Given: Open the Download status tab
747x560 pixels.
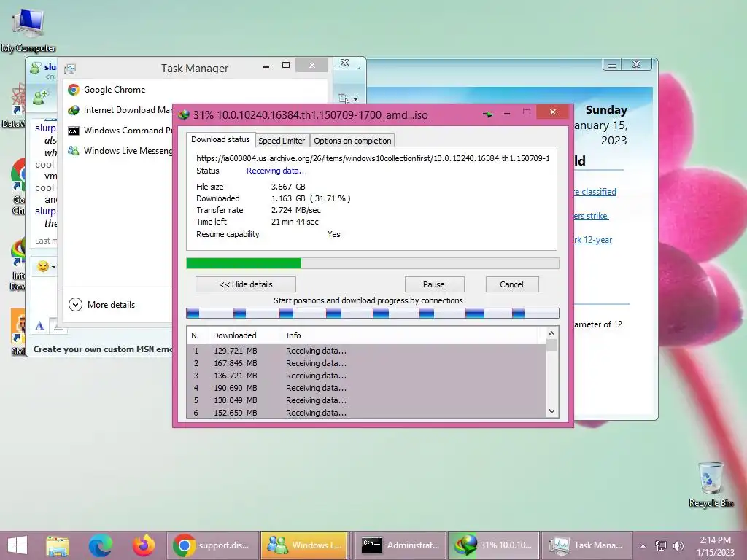Looking at the screenshot, I should (x=220, y=139).
